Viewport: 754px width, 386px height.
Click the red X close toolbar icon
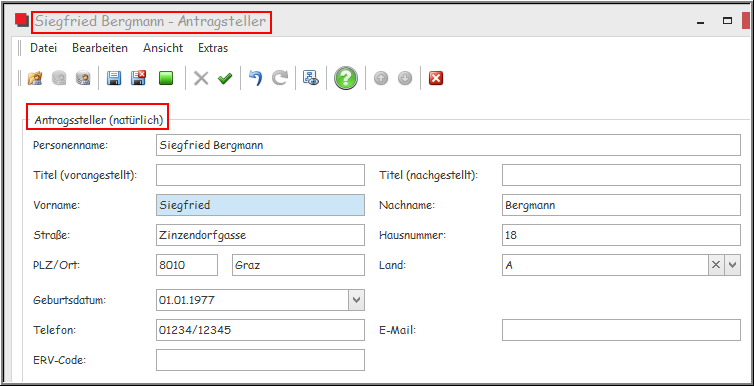[x=436, y=78]
